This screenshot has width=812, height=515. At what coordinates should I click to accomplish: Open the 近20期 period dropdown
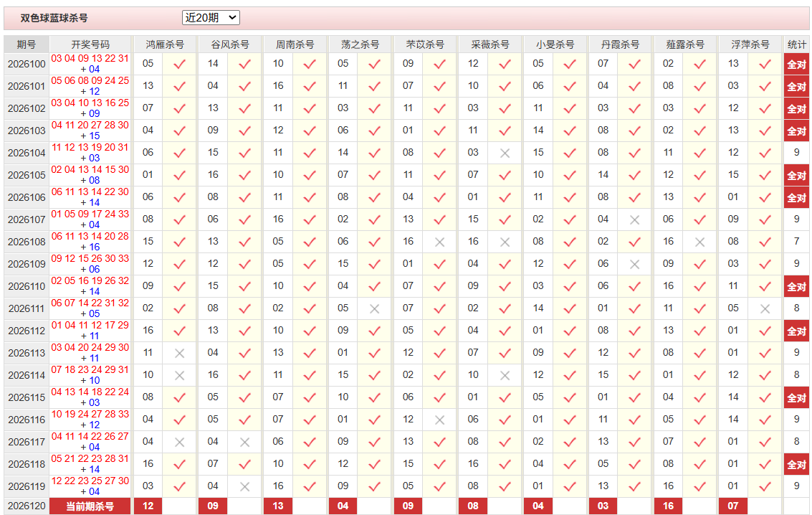click(x=211, y=18)
